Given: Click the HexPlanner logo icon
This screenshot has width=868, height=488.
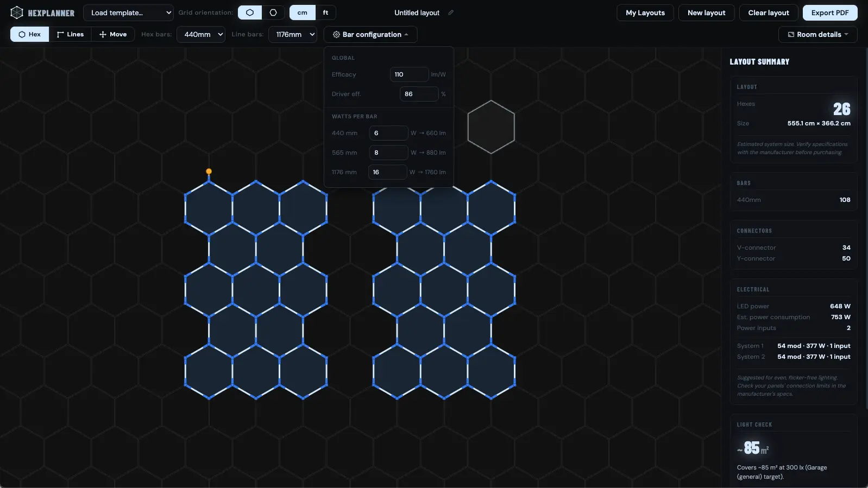Looking at the screenshot, I should [x=17, y=12].
